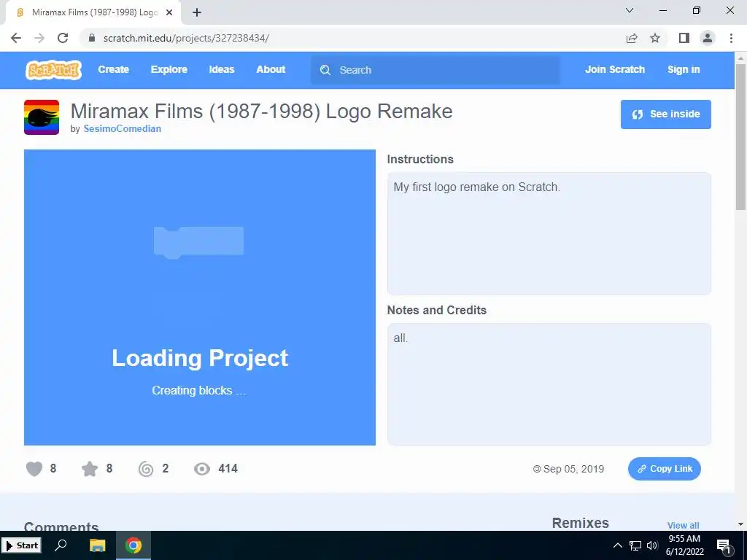
Task: Favorite the project with star icon
Action: pyautogui.click(x=90, y=469)
